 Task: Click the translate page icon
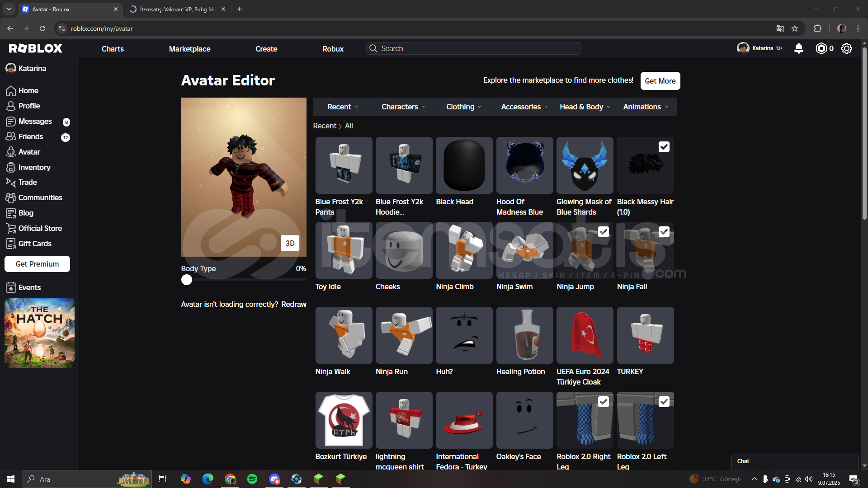780,28
